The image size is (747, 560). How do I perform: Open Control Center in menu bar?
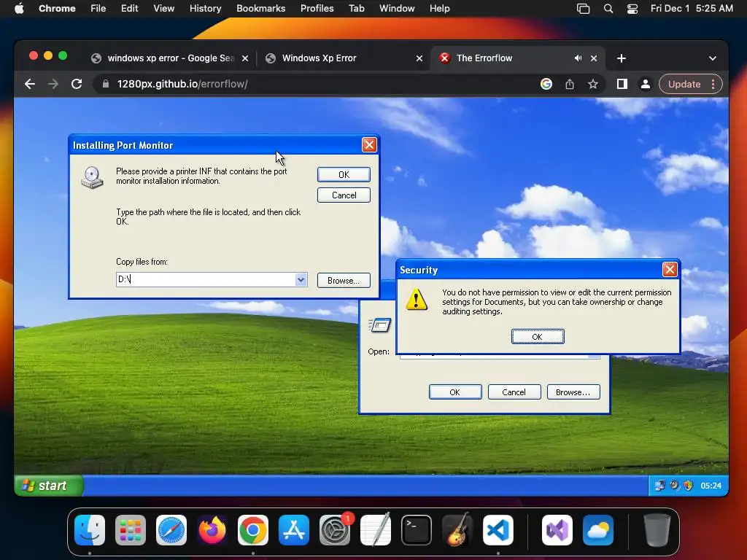pyautogui.click(x=632, y=8)
